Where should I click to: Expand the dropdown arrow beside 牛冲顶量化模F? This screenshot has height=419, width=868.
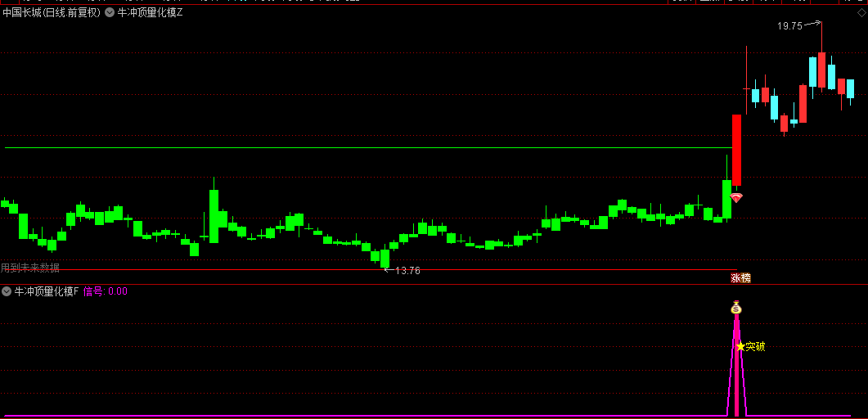pyautogui.click(x=7, y=291)
